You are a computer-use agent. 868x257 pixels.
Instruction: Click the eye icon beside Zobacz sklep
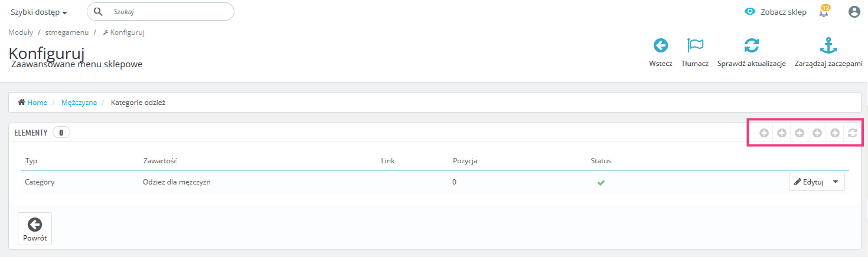coord(750,12)
